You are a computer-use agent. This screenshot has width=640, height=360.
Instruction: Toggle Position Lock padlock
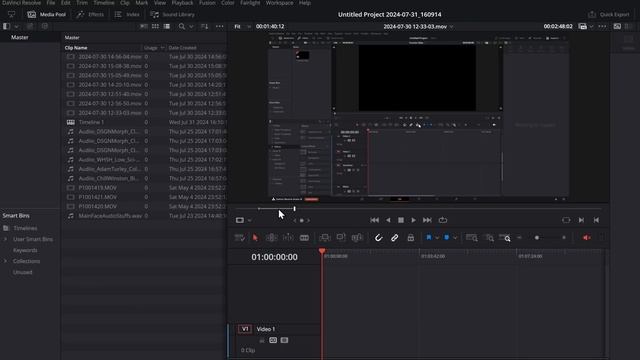[x=411, y=238]
